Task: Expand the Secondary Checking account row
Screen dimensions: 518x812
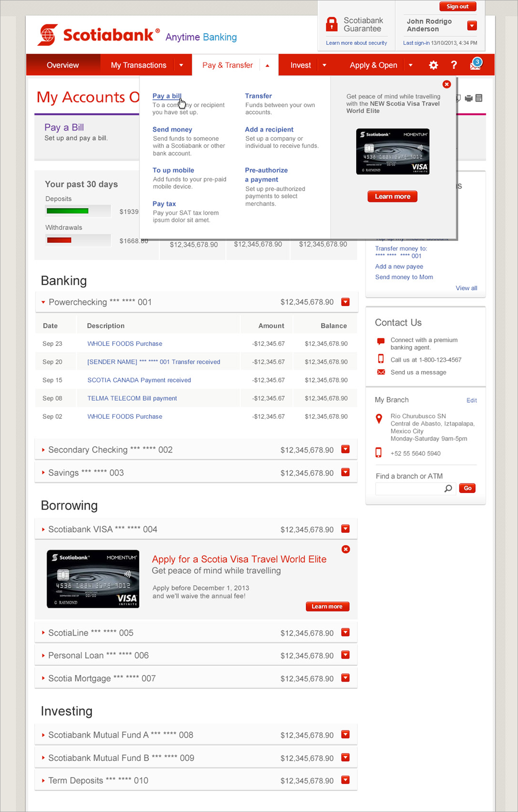Action: pyautogui.click(x=43, y=450)
